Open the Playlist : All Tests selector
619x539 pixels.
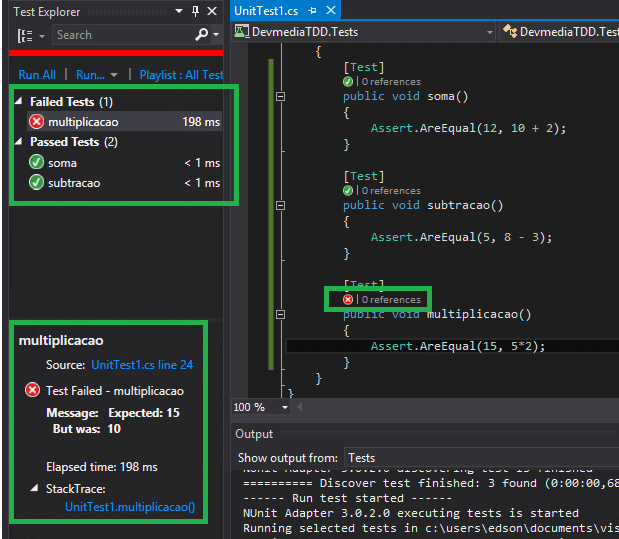click(x=181, y=75)
